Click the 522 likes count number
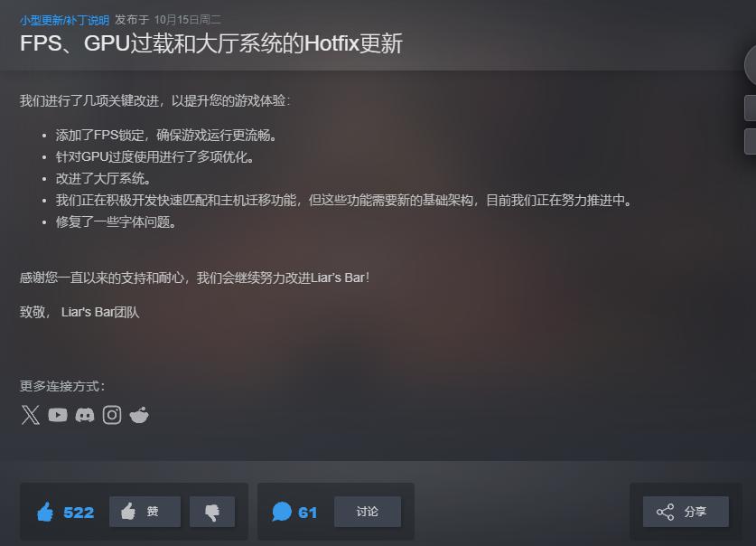This screenshot has width=756, height=546. click(x=79, y=513)
